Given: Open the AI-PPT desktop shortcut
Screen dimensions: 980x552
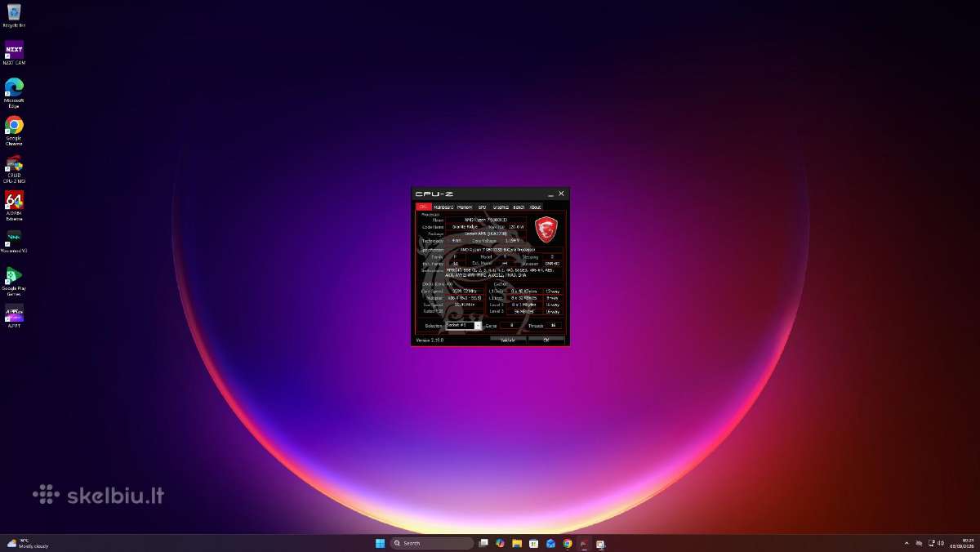Looking at the screenshot, I should tap(14, 317).
